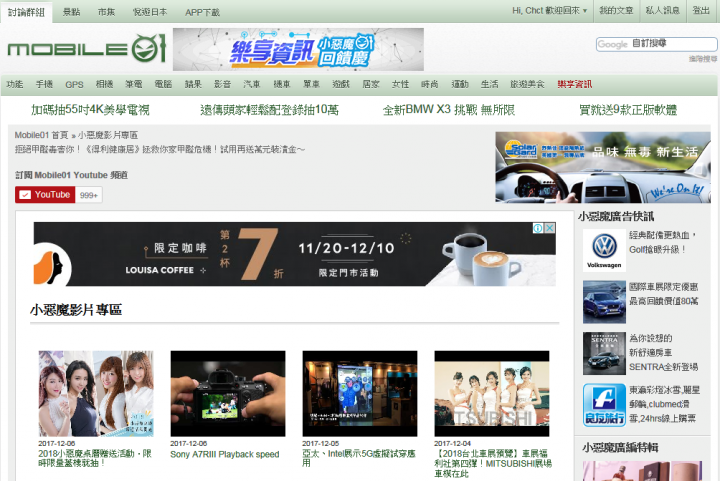Click the SENTRA car ad thumbnail
Screen dimensions: 720x481
pyautogui.click(x=604, y=353)
